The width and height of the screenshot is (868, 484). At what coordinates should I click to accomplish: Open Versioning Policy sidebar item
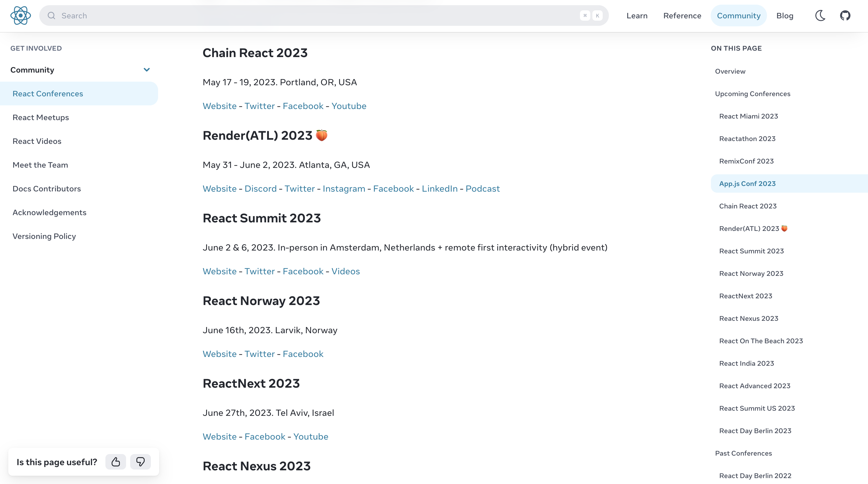44,236
